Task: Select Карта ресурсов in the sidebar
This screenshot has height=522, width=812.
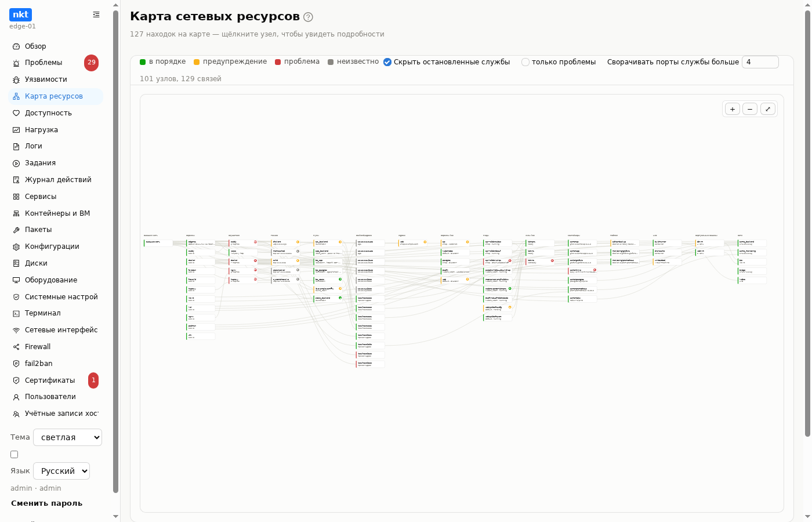Action: tap(56, 96)
